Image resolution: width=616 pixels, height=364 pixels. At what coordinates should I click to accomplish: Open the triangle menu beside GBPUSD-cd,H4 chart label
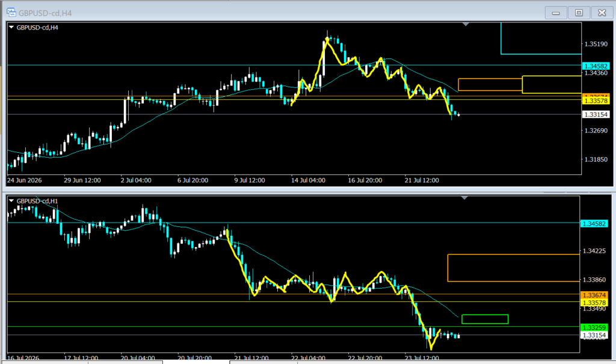pos(11,28)
